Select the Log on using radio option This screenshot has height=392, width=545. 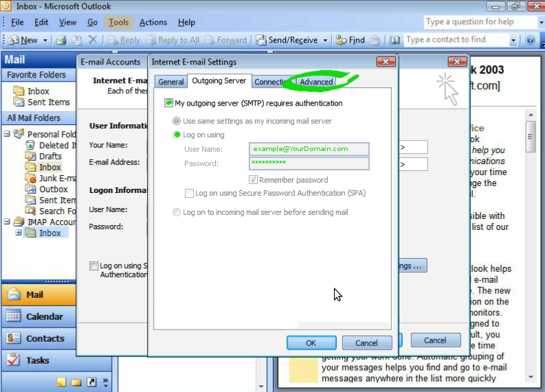click(x=177, y=135)
